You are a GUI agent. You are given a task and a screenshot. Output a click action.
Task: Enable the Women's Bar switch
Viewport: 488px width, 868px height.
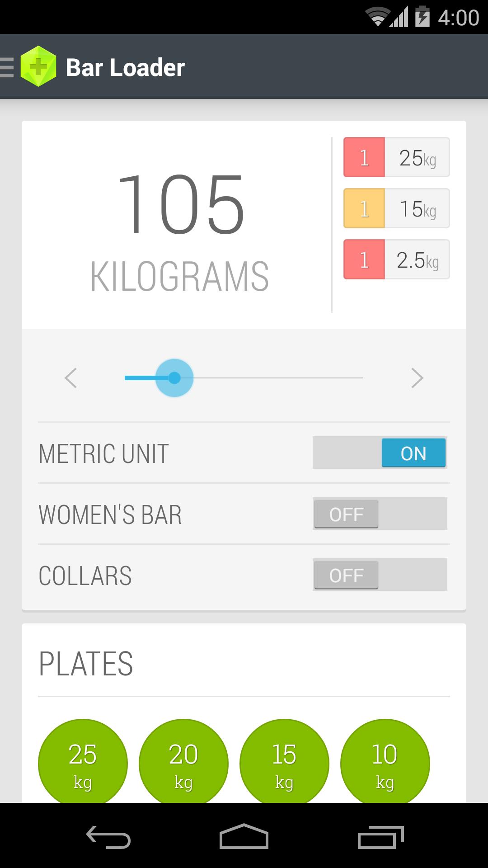pos(380,514)
